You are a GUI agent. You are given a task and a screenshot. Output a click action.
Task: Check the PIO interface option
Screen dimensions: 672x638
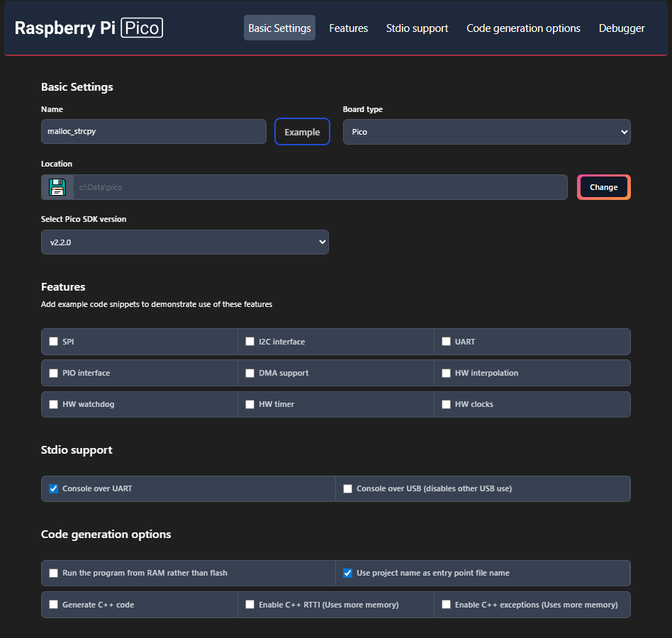54,373
